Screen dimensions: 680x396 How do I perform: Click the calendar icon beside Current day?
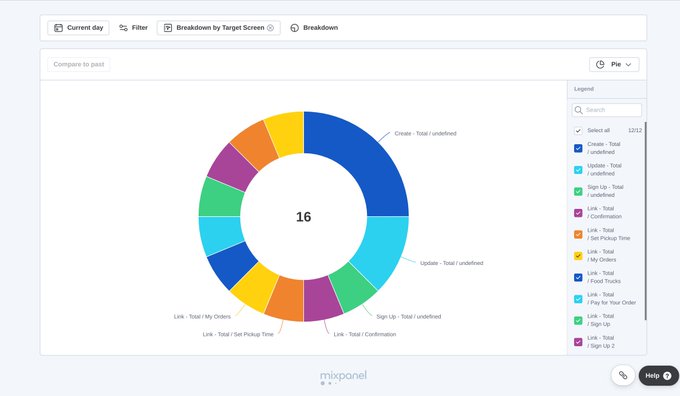click(58, 28)
